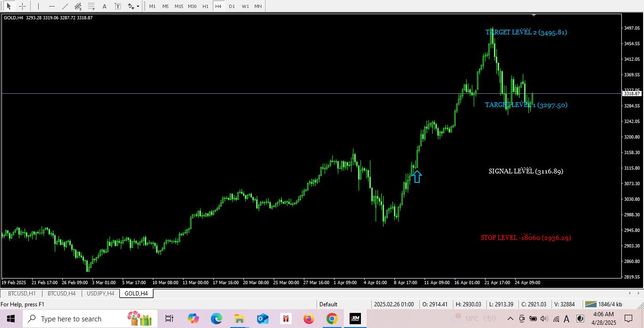Click the V: 32884 volume field
The height and width of the screenshot is (328, 644).
point(564,304)
